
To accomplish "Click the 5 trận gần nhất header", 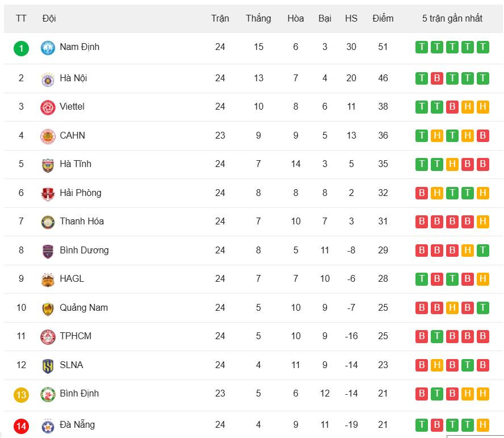I will click(x=452, y=18).
